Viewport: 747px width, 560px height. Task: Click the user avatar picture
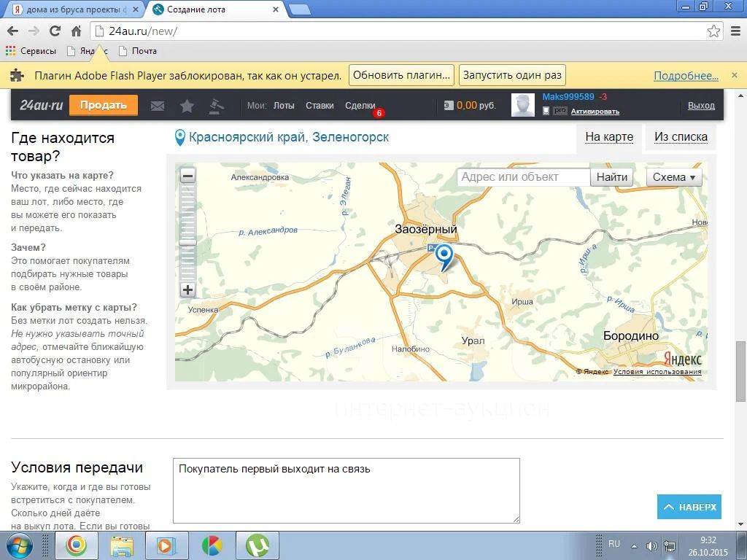(x=523, y=105)
